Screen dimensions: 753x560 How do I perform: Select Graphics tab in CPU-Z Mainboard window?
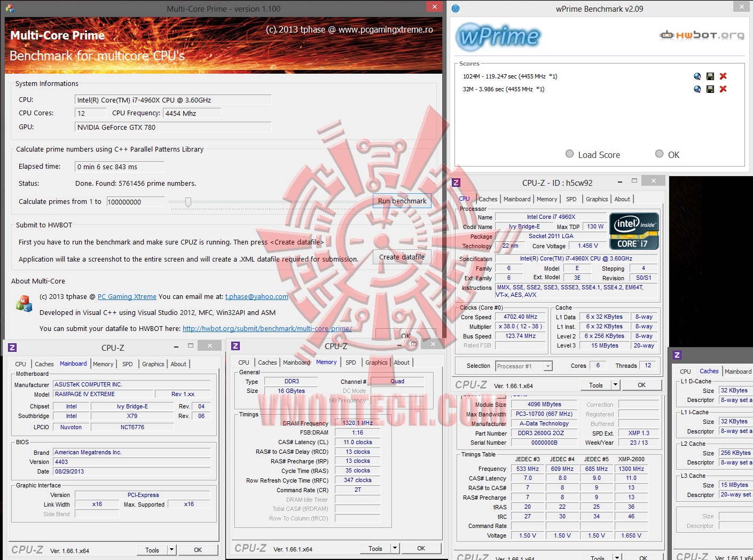153,364
